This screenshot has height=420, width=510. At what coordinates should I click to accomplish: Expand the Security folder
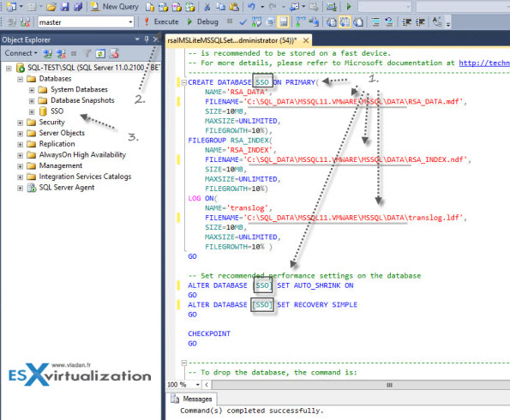(x=21, y=123)
